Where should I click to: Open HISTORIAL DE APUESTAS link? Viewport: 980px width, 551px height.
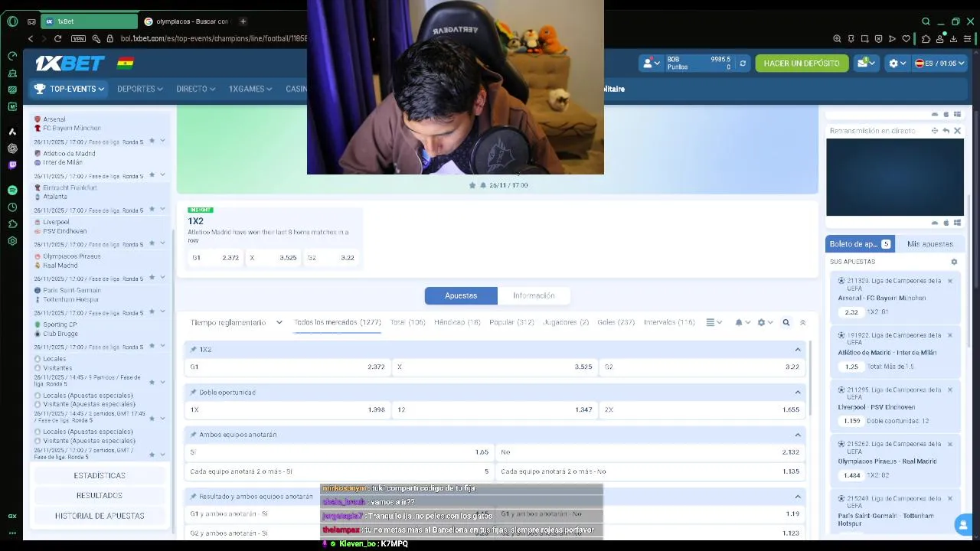(100, 516)
